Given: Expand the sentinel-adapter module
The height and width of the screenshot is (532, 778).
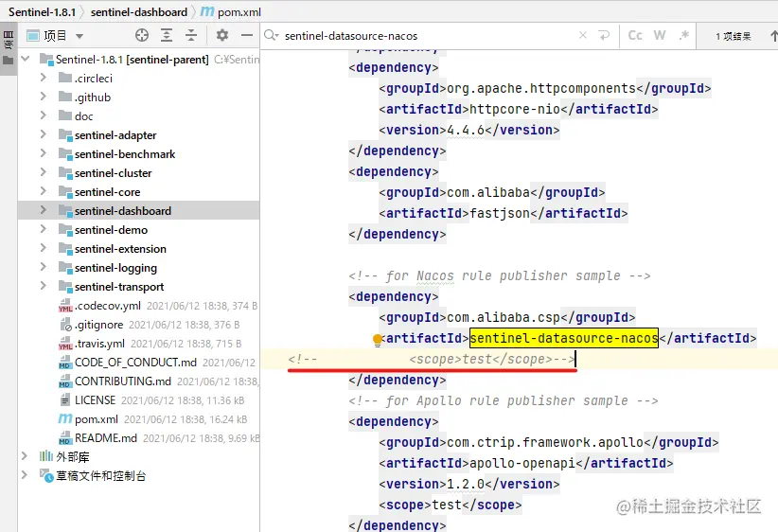Looking at the screenshot, I should tap(43, 134).
